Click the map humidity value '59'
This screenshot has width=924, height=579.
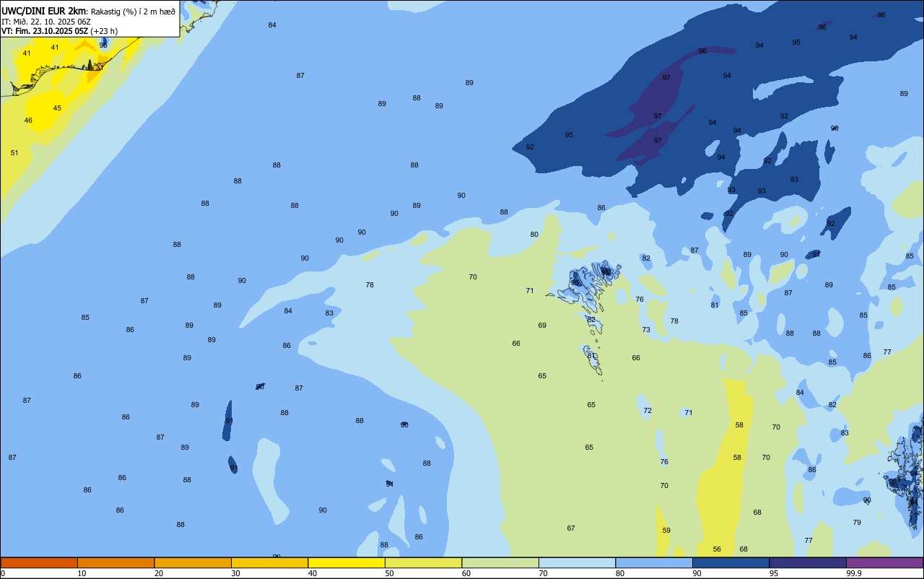point(666,531)
